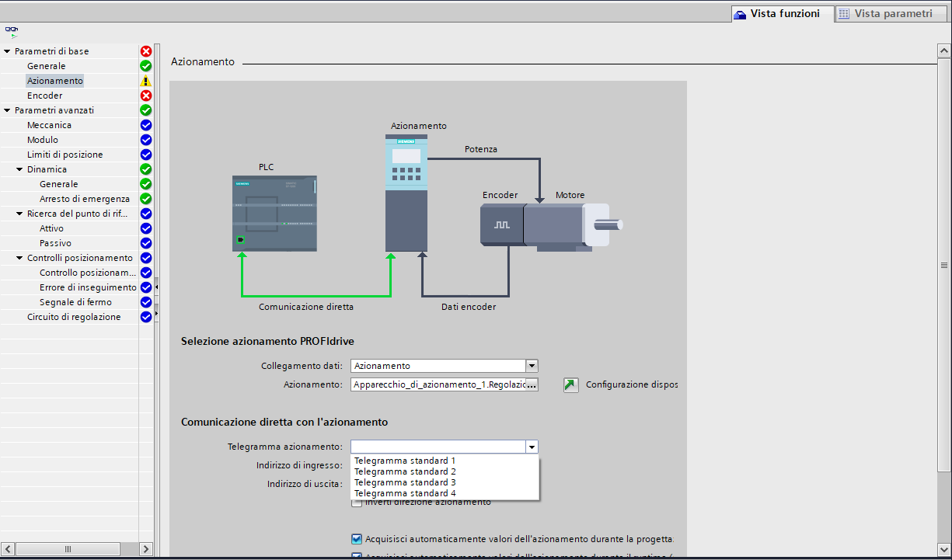Collapse the Parametri di base tree node

(x=7, y=51)
